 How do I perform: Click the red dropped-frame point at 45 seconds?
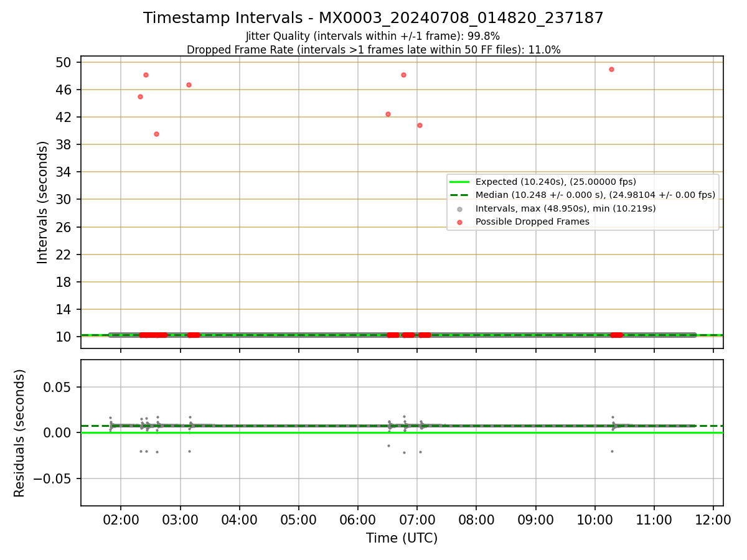pyautogui.click(x=140, y=96)
